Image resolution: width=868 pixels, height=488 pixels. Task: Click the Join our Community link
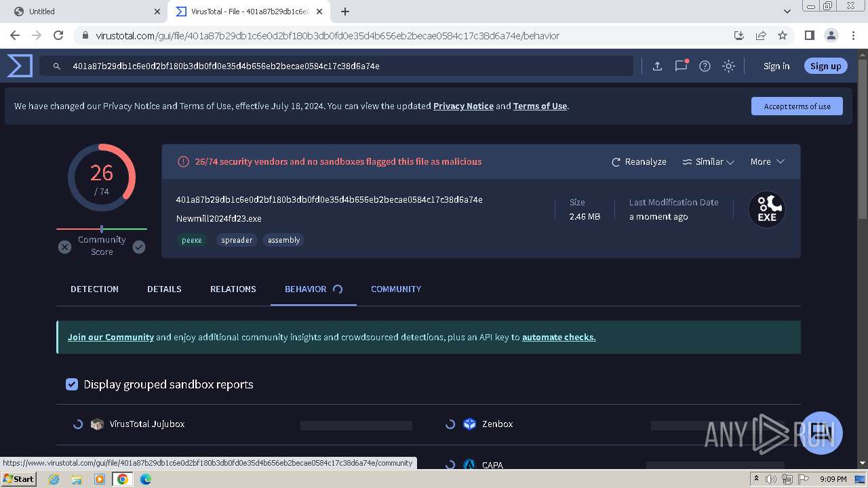pyautogui.click(x=111, y=337)
